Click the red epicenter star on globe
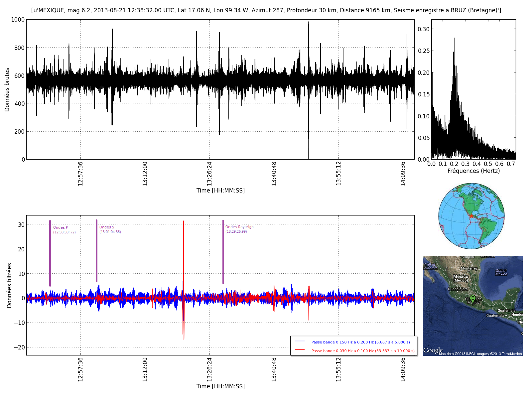The width and height of the screenshot is (532, 395). tap(471, 216)
